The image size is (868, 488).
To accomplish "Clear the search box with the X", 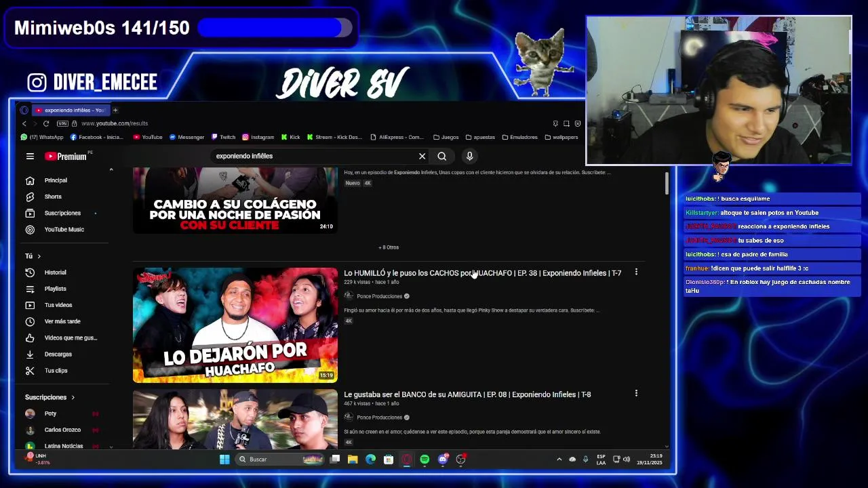I will coord(422,156).
